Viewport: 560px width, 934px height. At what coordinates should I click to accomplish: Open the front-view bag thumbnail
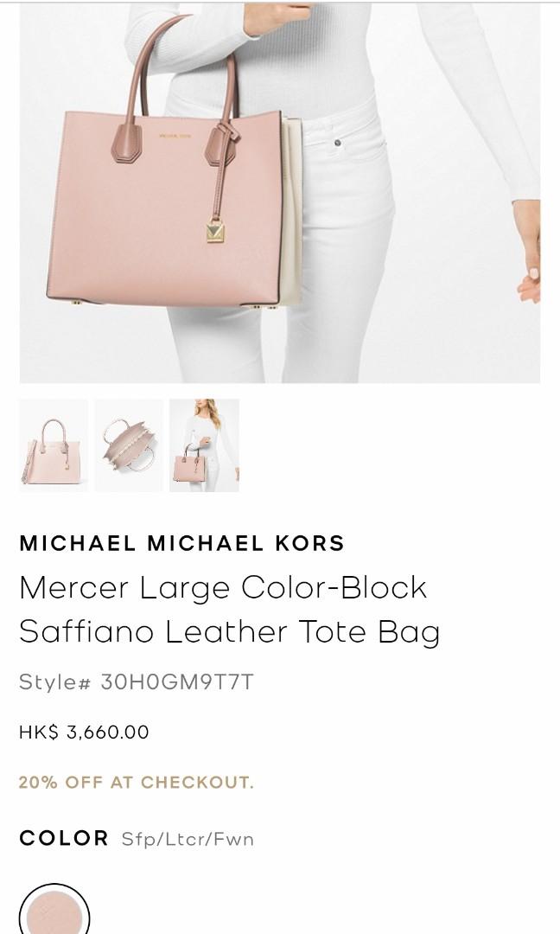[x=54, y=445]
